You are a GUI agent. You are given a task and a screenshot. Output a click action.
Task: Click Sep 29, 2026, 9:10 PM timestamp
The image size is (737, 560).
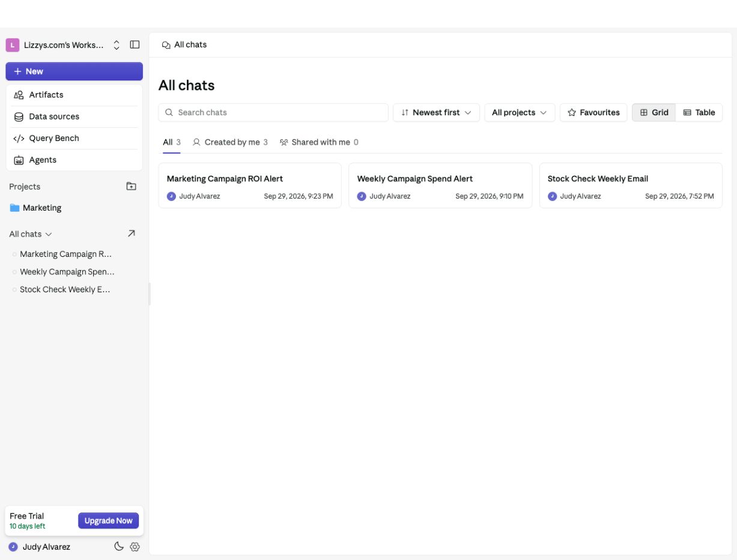(489, 196)
